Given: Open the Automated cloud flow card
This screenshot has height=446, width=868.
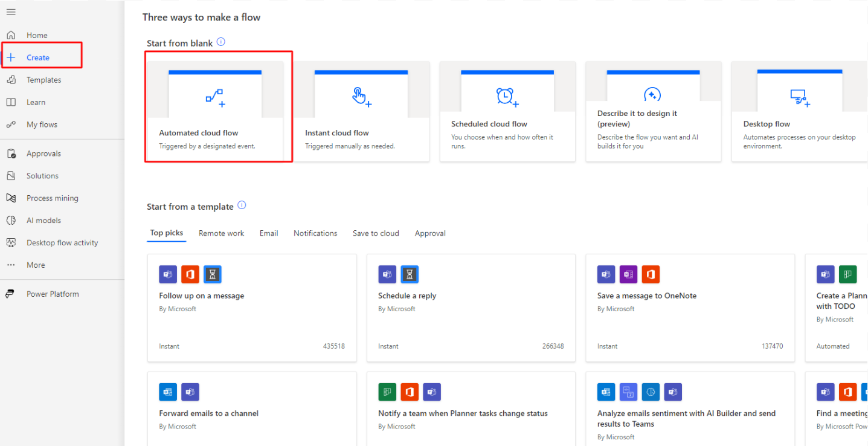Looking at the screenshot, I should pyautogui.click(x=218, y=108).
